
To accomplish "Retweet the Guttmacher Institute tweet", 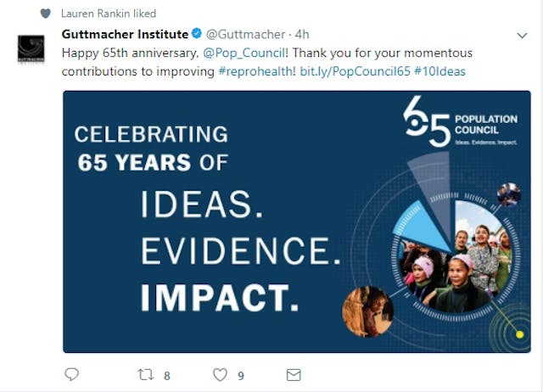I will point(145,375).
